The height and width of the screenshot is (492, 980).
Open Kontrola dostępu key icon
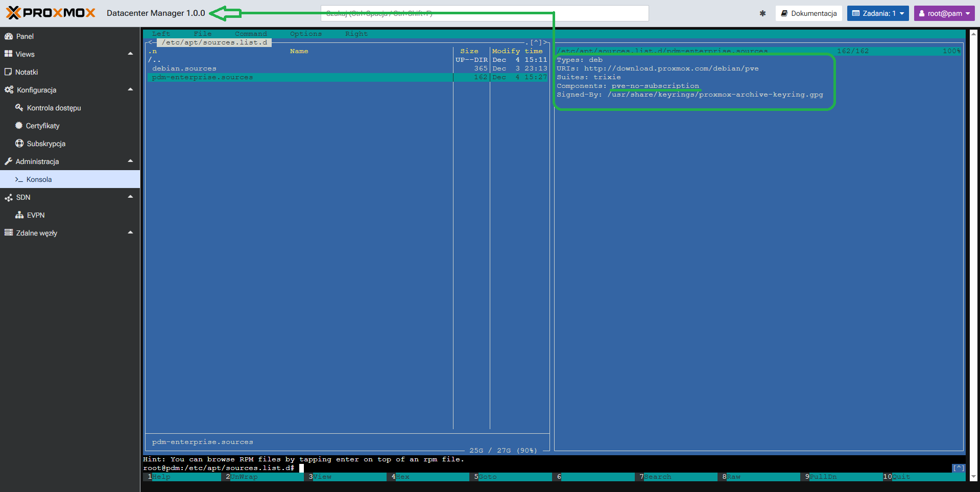[x=19, y=108]
